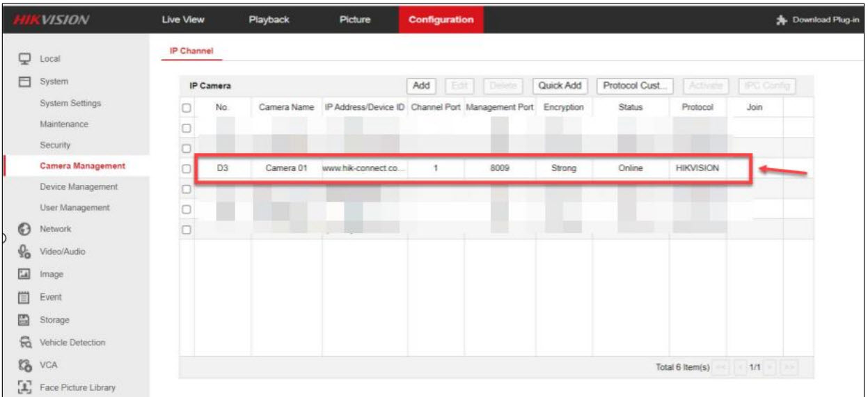This screenshot has width=868, height=397.
Task: Click the Storage disk icon
Action: coord(23,320)
